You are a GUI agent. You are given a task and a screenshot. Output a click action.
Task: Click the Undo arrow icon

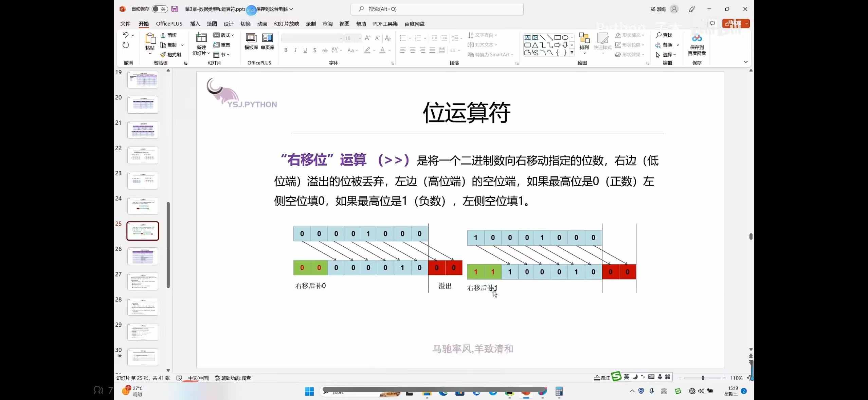click(125, 35)
